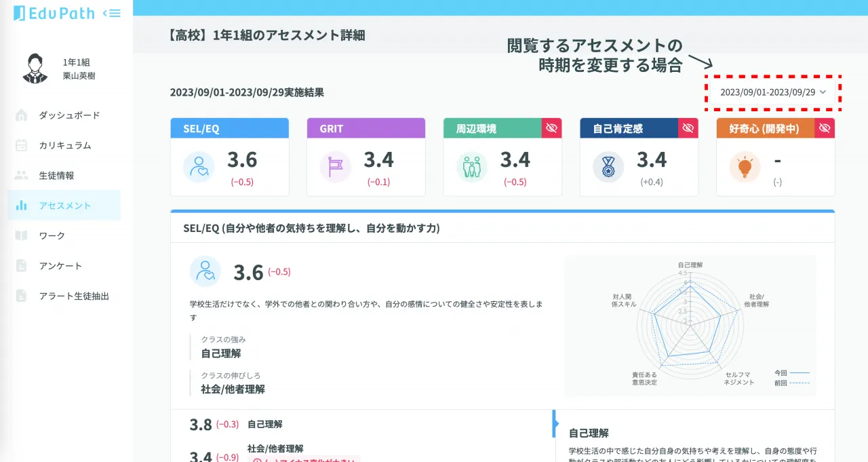Viewport: 868px width, 462px height.
Task: Click the Work open book icon
Action: 22,235
